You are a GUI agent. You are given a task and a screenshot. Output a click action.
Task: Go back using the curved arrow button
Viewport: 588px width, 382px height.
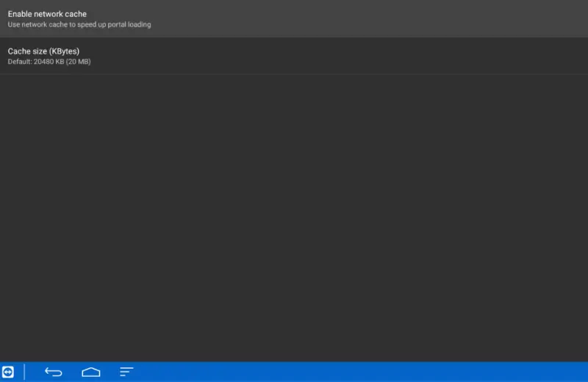coord(54,372)
